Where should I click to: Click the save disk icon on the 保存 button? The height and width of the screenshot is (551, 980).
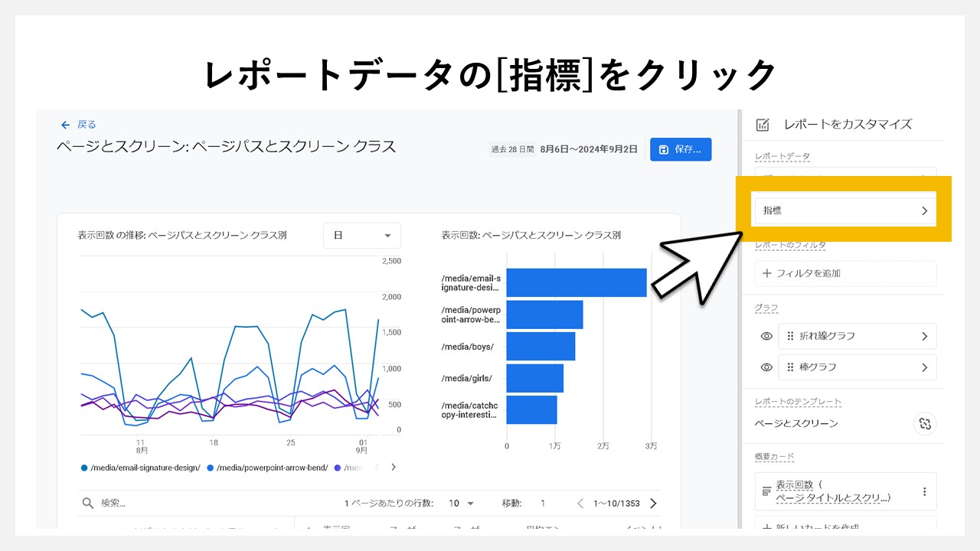663,149
